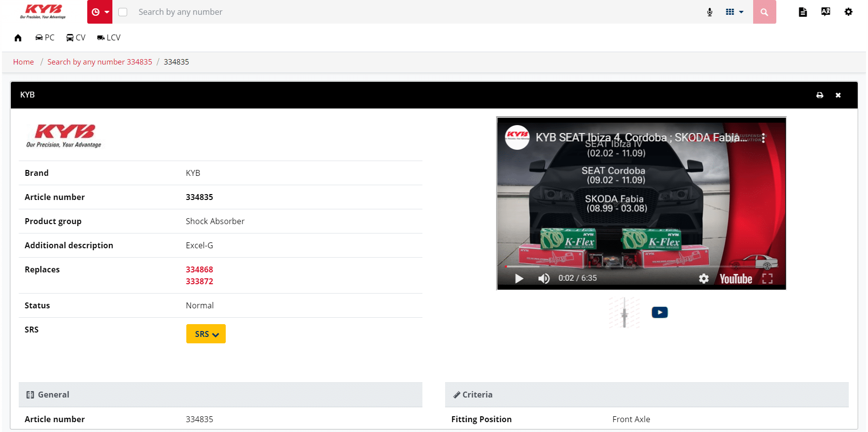Open replaced article 334868 link

pos(199,269)
